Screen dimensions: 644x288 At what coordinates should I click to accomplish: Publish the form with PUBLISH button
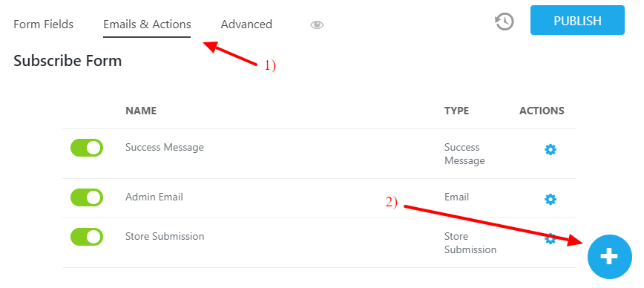(x=577, y=21)
